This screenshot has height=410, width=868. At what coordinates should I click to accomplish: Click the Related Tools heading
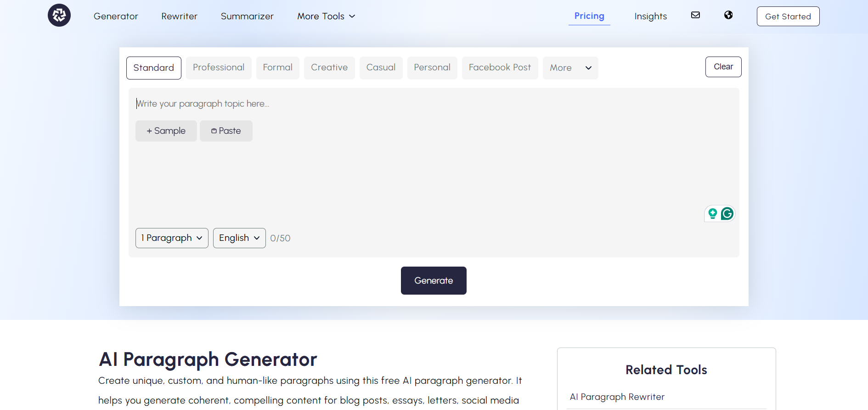666,370
